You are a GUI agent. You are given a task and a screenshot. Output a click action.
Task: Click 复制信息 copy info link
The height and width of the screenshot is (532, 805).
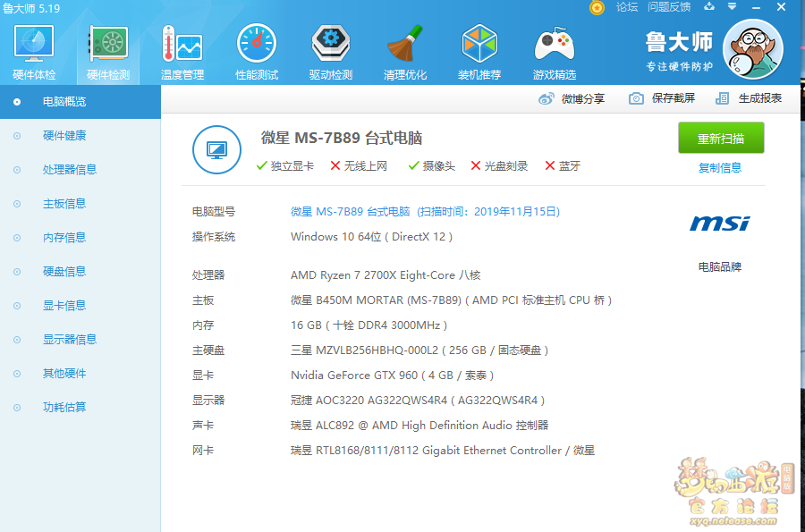coord(720,168)
